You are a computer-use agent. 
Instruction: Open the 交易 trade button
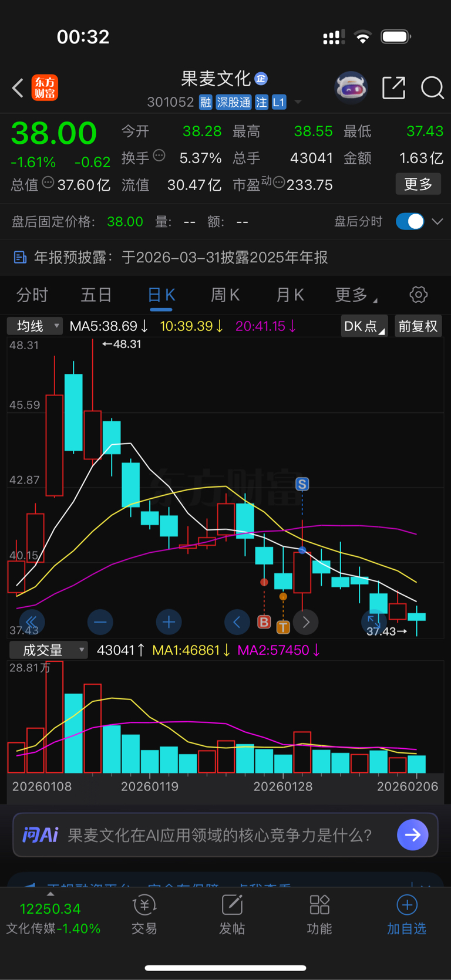pyautogui.click(x=144, y=914)
